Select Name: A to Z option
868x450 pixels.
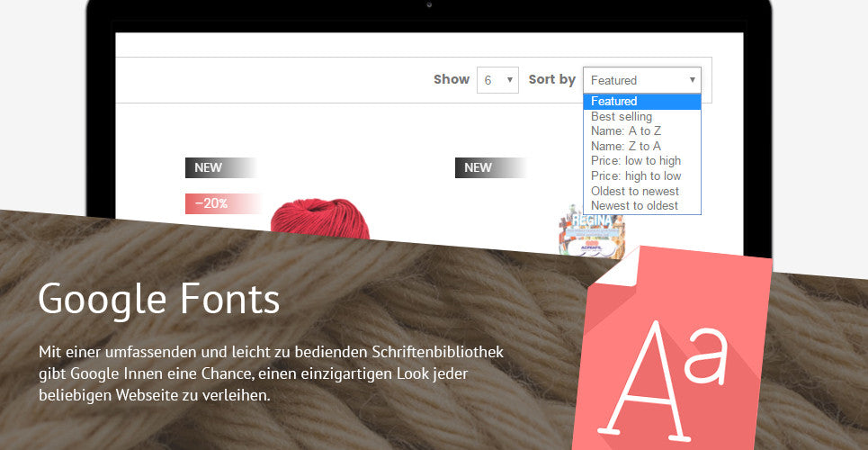click(641, 131)
